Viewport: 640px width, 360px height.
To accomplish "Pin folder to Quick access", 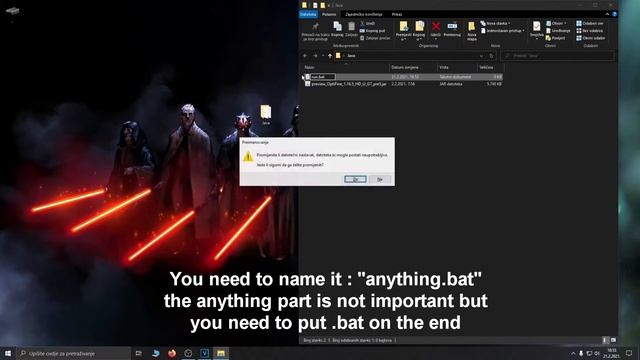I will tap(315, 31).
